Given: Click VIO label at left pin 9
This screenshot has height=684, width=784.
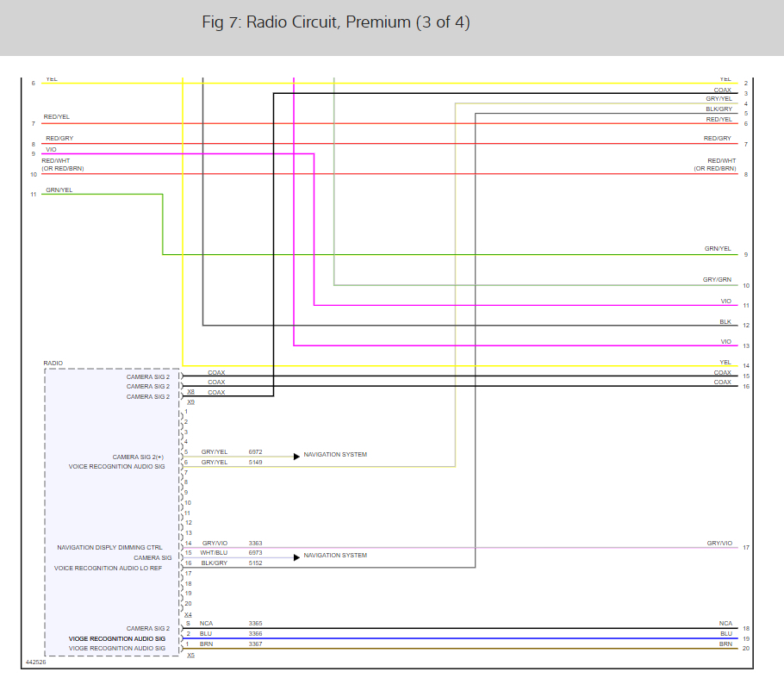Looking at the screenshot, I should (x=51, y=150).
